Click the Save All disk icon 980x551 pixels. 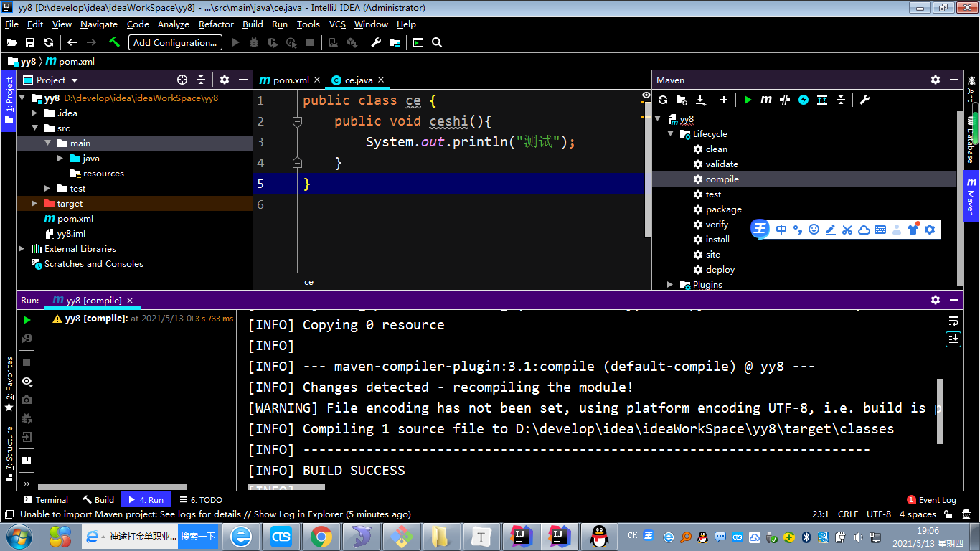tap(30, 42)
